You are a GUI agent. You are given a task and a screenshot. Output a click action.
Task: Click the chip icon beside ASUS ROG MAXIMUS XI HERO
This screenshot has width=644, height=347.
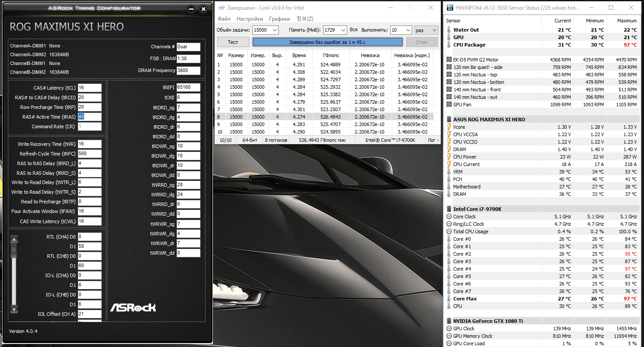(449, 119)
